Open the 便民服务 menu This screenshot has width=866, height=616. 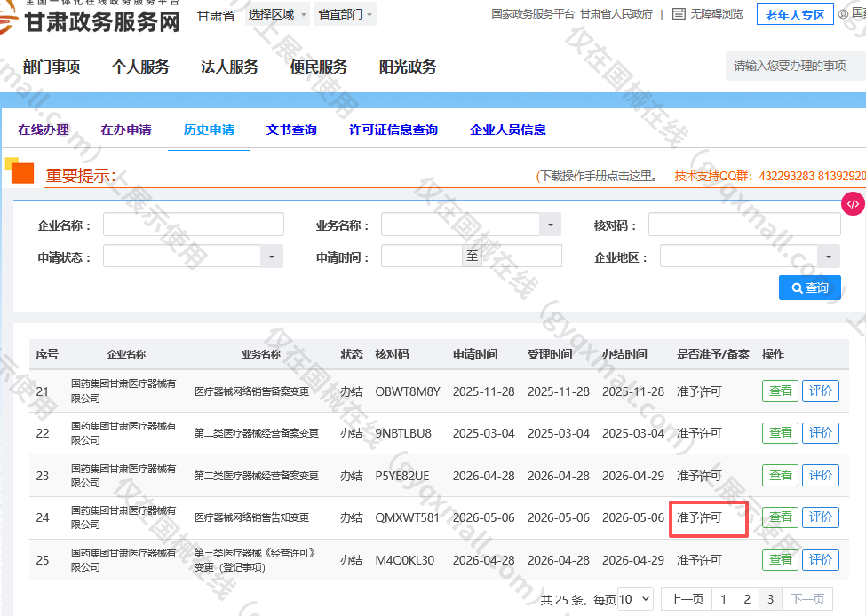point(319,67)
